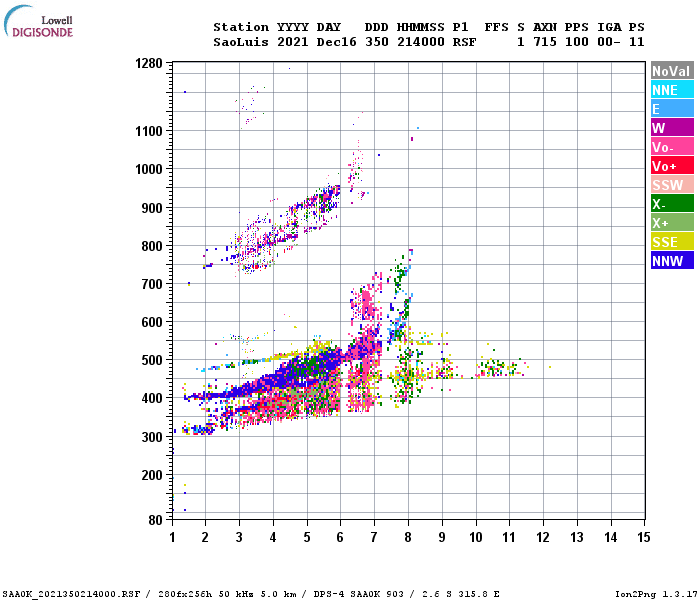The height and width of the screenshot is (600, 700).
Task: Select the NNE cyan legend swatch
Action: 672,90
